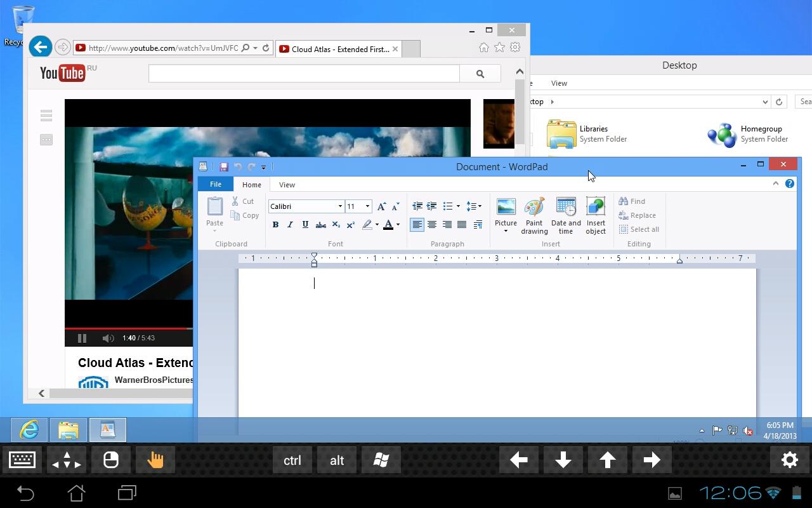812x508 pixels.
Task: Toggle underline formatting
Action: click(x=305, y=225)
